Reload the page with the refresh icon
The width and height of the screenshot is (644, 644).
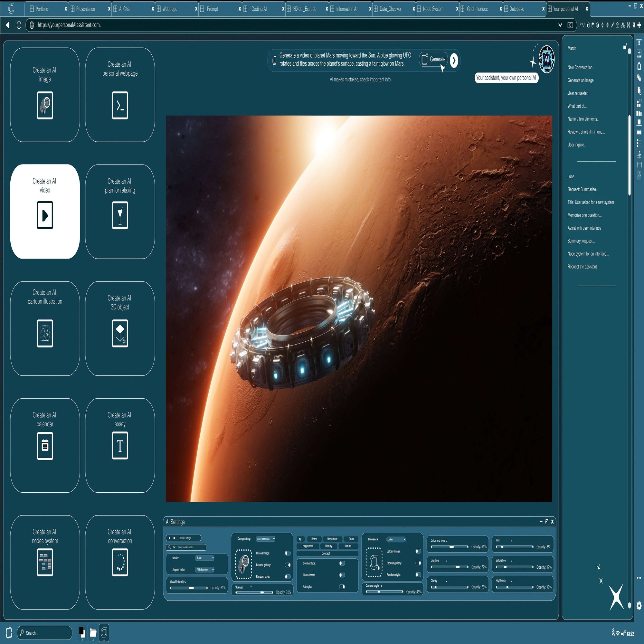19,25
